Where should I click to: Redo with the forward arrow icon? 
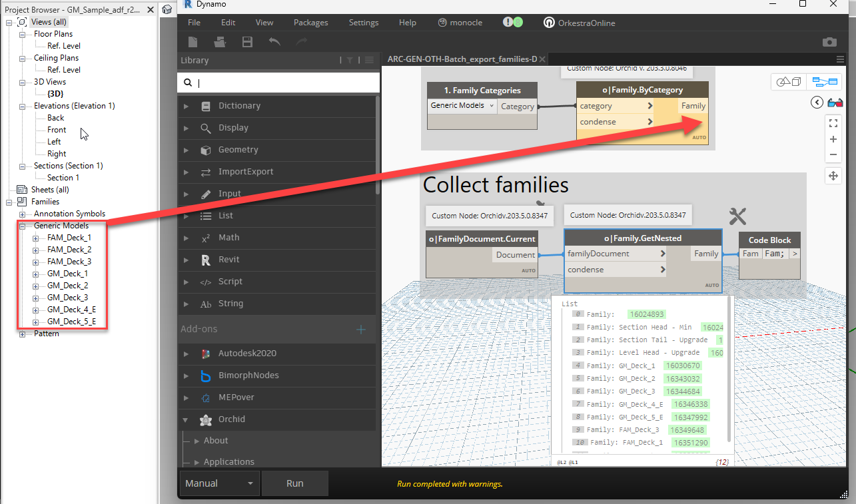[x=302, y=42]
